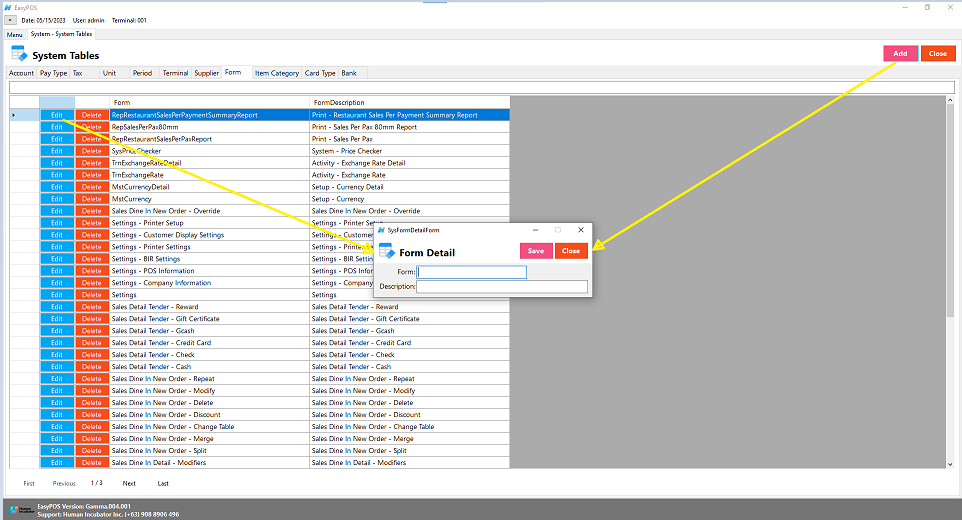Go to the Next page of results
The height and width of the screenshot is (520, 962).
129,483
